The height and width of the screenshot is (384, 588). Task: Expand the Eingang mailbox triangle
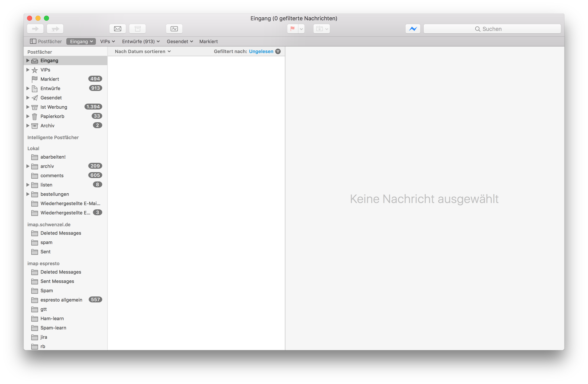tap(28, 61)
